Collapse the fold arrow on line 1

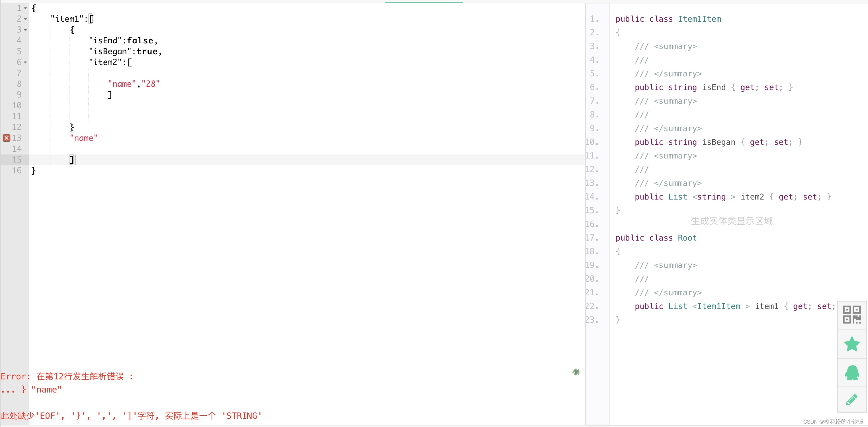(x=25, y=8)
